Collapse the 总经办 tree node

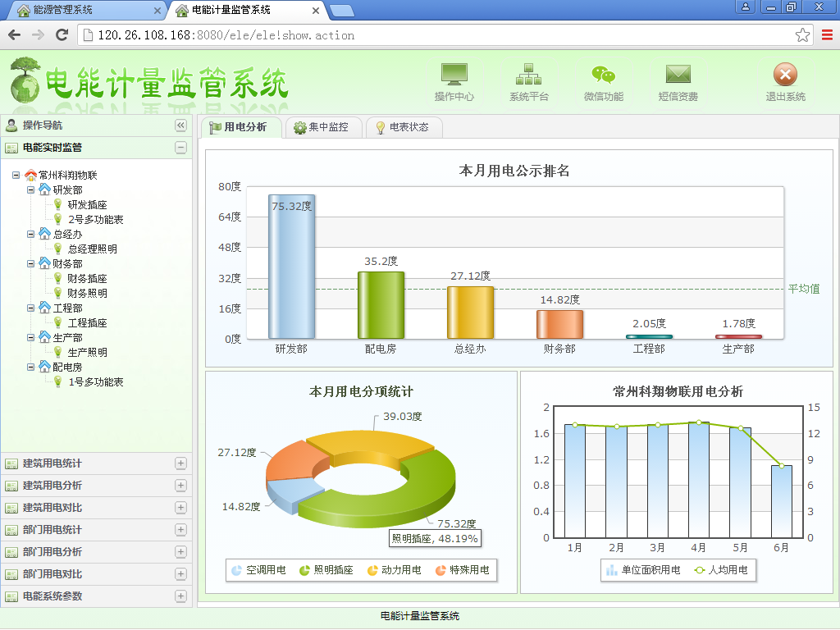tap(30, 234)
